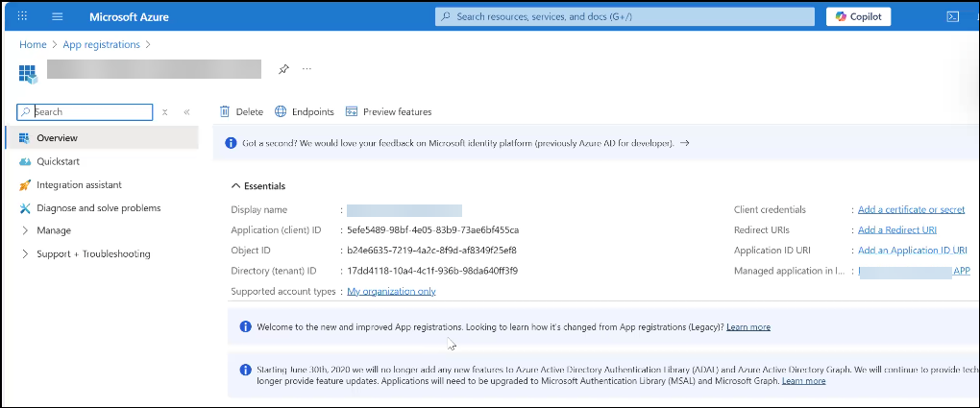Click the Diagnose wrench icon
980x408 pixels.
[x=24, y=208]
